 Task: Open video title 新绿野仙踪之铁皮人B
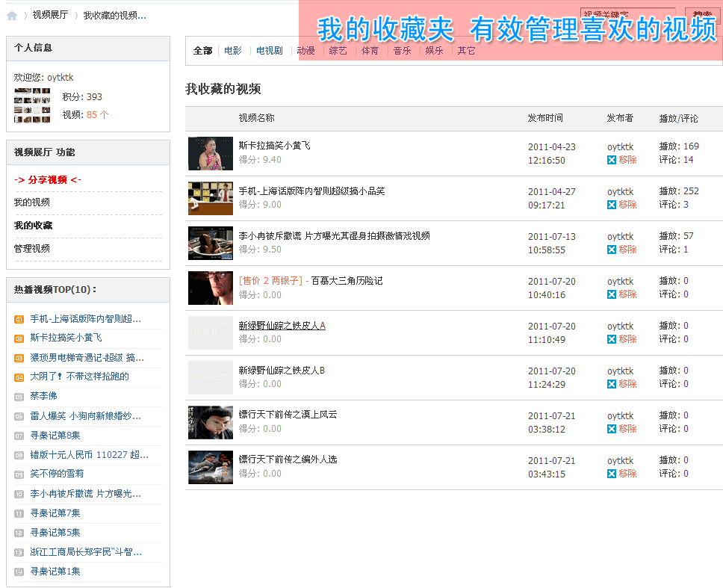coord(282,371)
